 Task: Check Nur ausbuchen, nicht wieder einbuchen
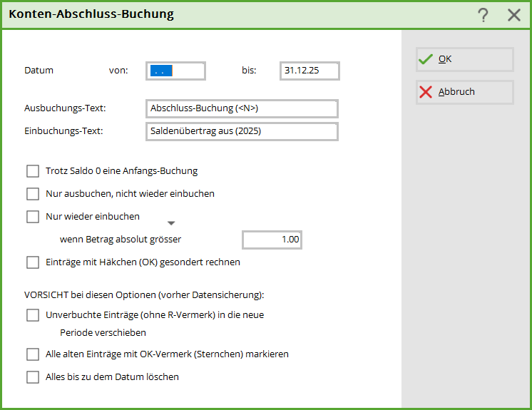click(x=33, y=194)
